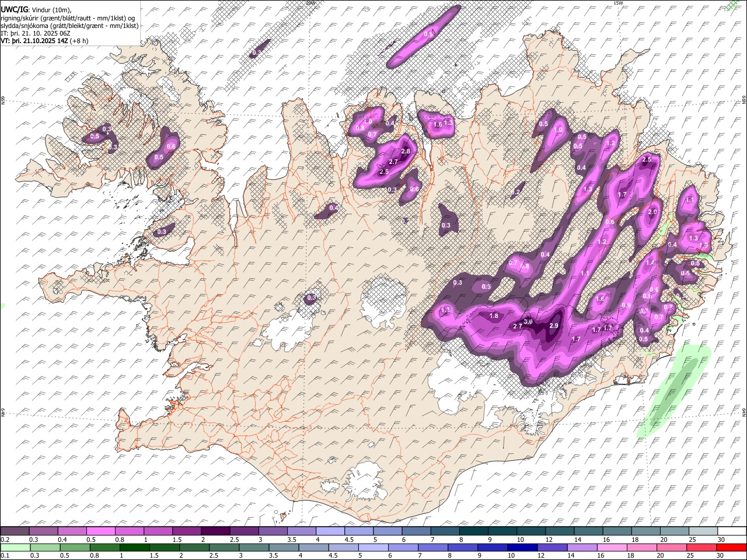
Task: Pick bottom legend bright red swatch at 30
Action: pos(731,547)
